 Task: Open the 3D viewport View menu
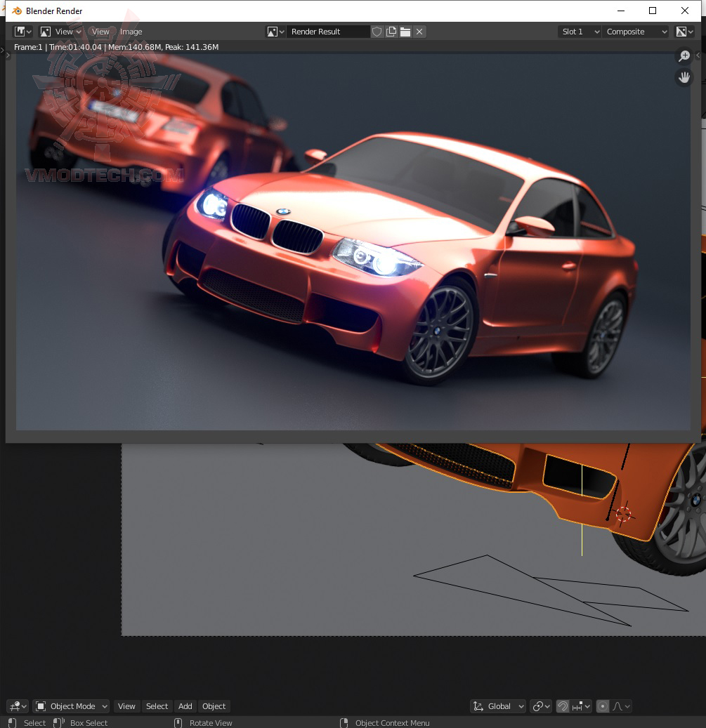(x=126, y=706)
